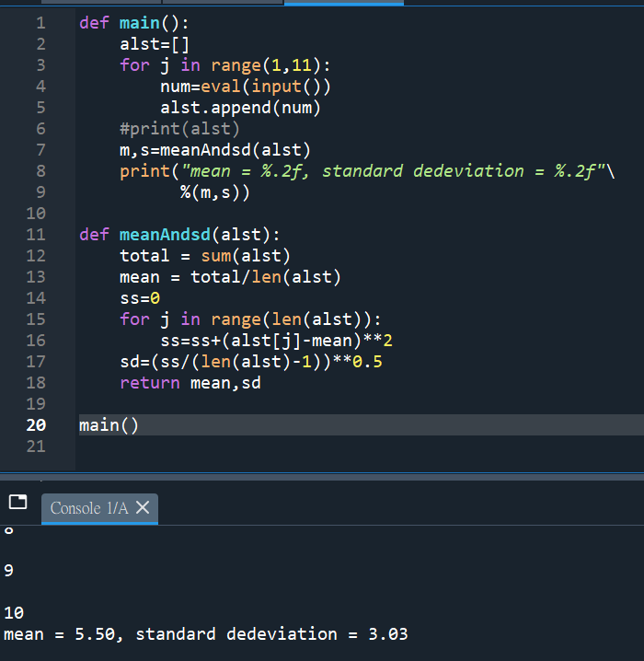Switch to the Console 1/A tab

click(88, 508)
